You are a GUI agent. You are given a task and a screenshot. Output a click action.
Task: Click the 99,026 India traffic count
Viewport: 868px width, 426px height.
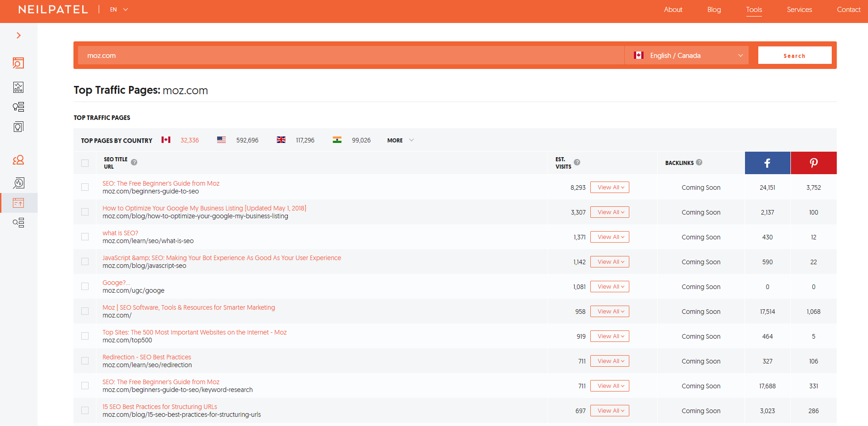pyautogui.click(x=361, y=140)
